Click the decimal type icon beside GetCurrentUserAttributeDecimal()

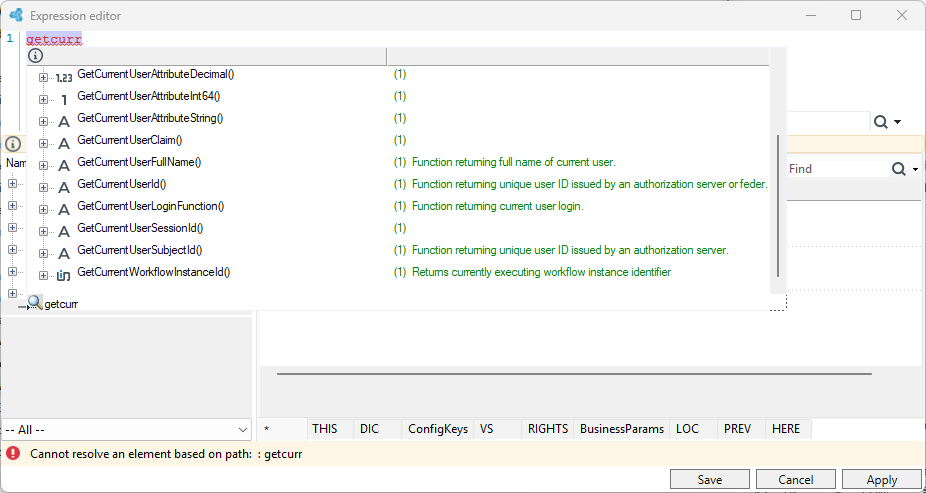coord(64,76)
